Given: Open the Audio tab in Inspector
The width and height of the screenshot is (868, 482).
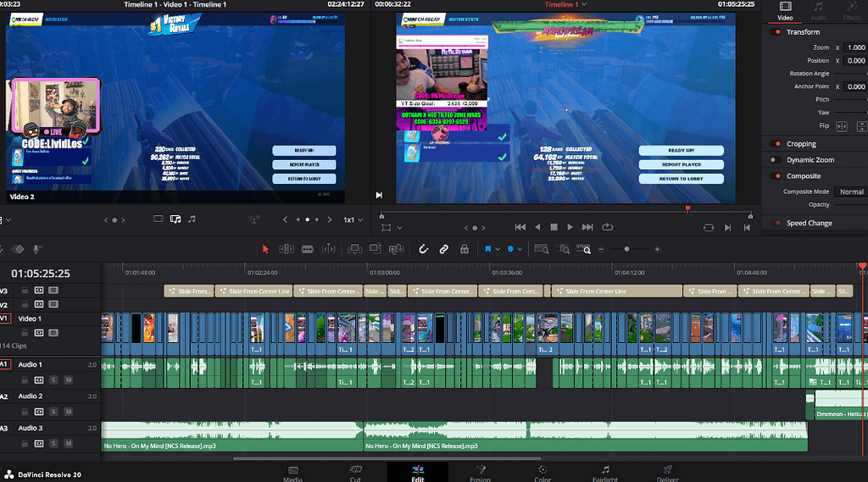Looking at the screenshot, I should pyautogui.click(x=818, y=11).
